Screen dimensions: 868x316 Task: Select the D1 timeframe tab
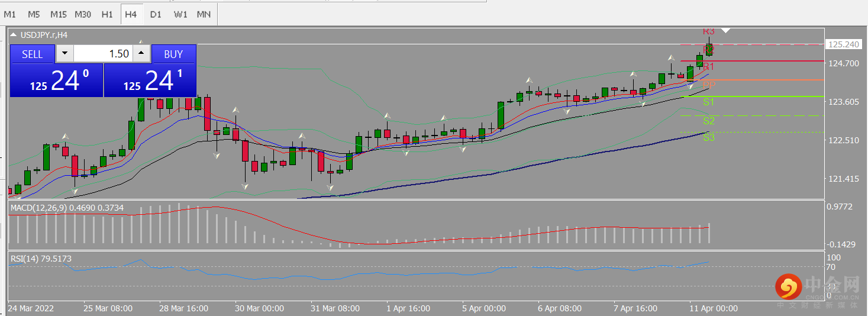coord(155,14)
